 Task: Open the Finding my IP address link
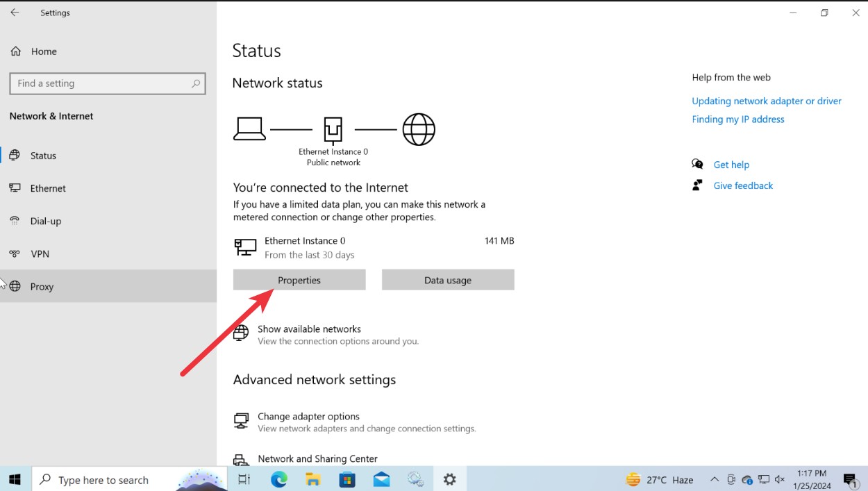(737, 119)
